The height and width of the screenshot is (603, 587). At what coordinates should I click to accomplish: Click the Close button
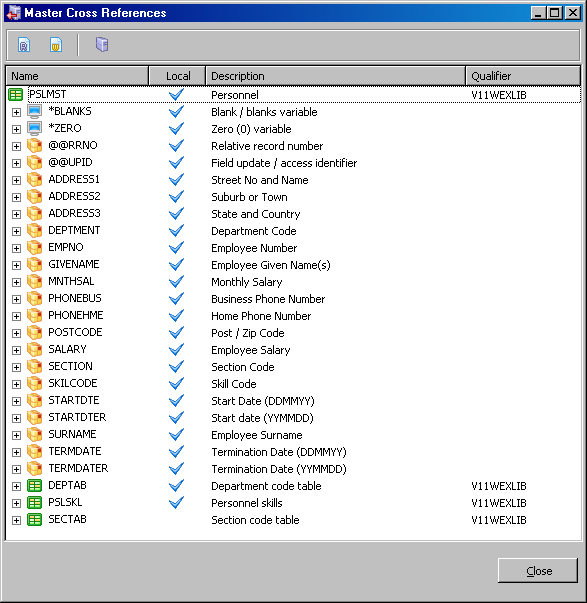point(538,571)
